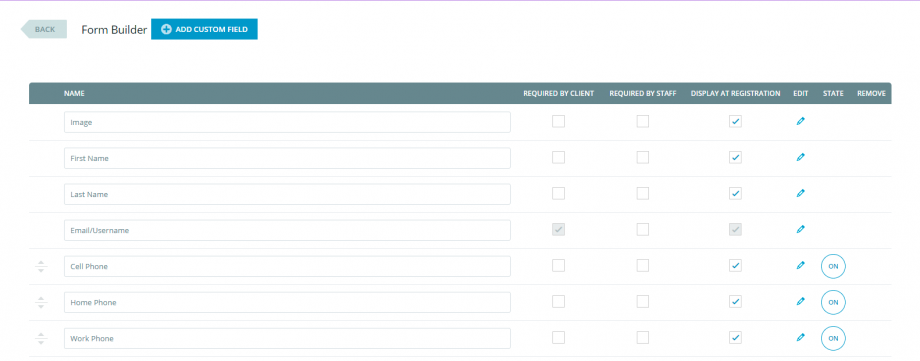Click the REQUIRED BY CLIENT header
Image resolution: width=920 pixels, height=361 pixels.
[x=559, y=93]
